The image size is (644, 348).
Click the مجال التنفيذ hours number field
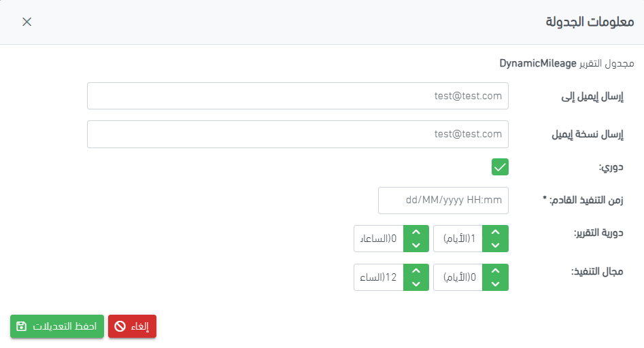tap(379, 277)
